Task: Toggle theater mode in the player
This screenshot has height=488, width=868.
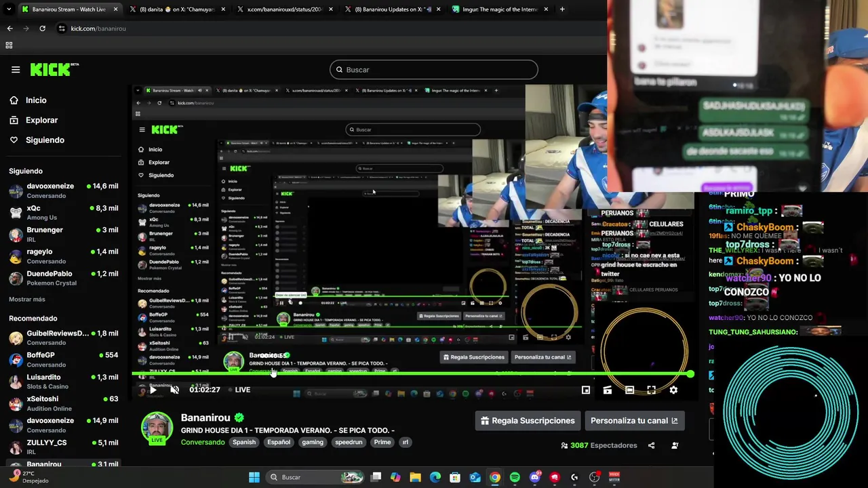Action: click(x=629, y=390)
